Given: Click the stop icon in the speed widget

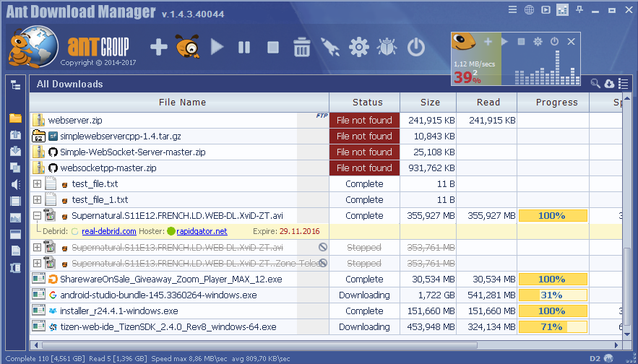Looking at the screenshot, I should (x=521, y=41).
